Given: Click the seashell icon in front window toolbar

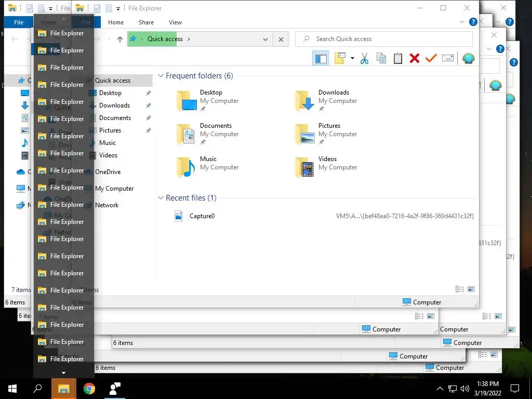Looking at the screenshot, I should (469, 58).
